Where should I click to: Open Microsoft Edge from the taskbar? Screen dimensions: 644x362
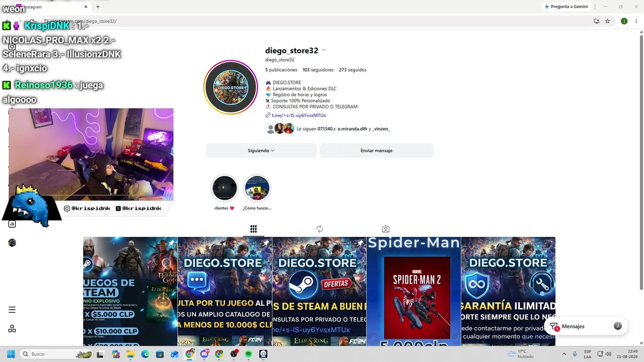[145, 354]
